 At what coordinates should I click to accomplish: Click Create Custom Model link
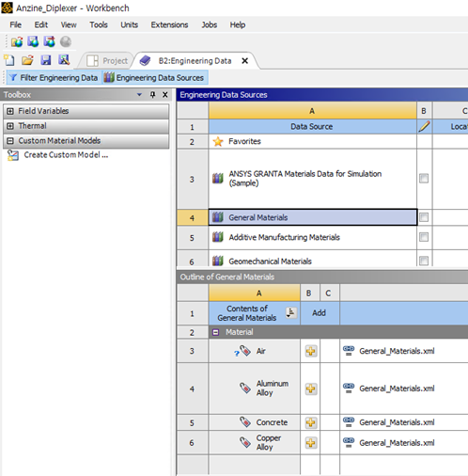point(66,155)
